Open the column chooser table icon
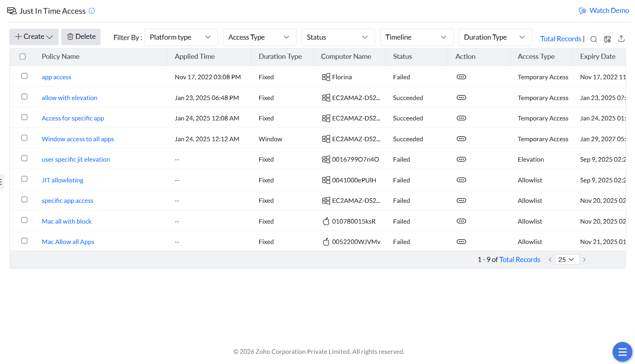The height and width of the screenshot is (364, 635). click(608, 39)
